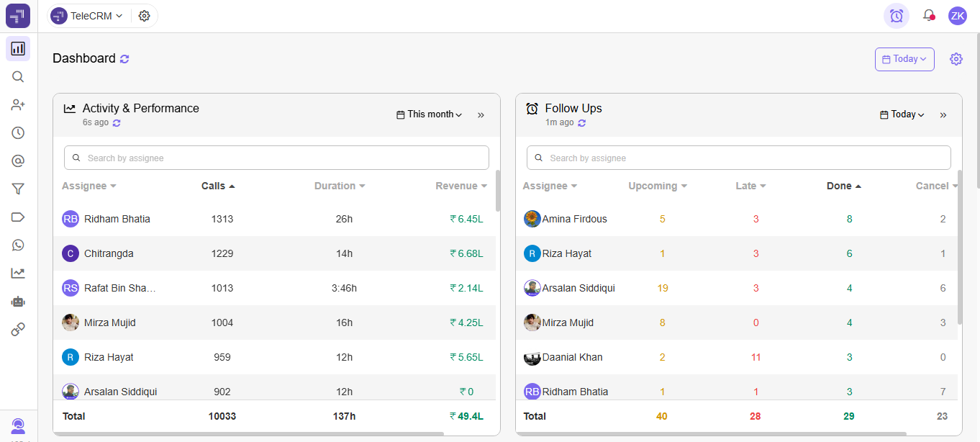Click the add-contact person icon in sidebar

(x=17, y=104)
